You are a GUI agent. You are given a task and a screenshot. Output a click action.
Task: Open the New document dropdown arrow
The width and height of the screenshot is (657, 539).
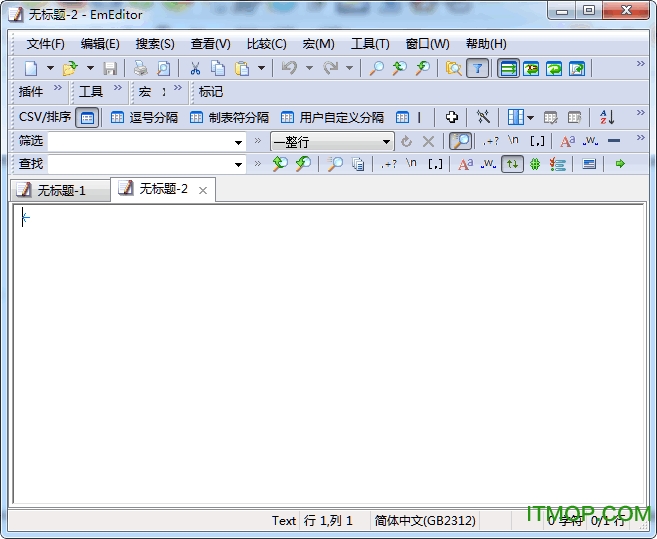point(50,67)
